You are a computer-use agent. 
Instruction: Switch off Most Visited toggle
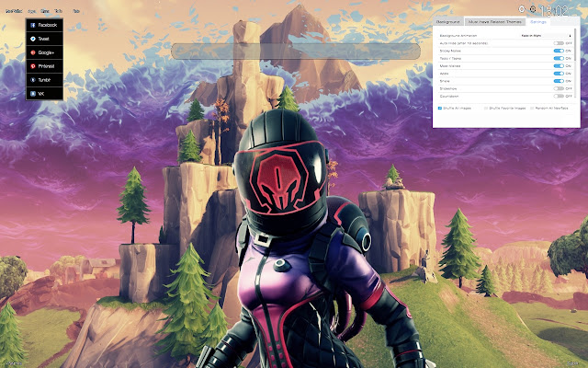click(559, 65)
